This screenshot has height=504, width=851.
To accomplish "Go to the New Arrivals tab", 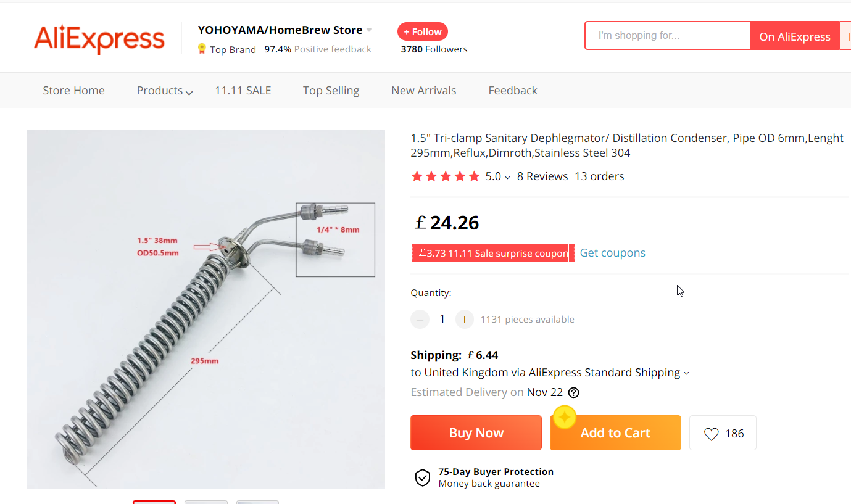I will tap(423, 91).
